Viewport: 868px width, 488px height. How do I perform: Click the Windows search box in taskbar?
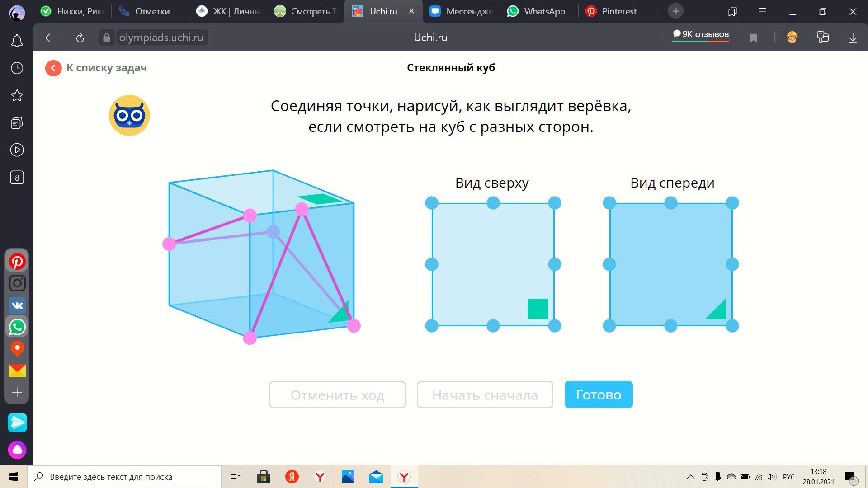[124, 477]
